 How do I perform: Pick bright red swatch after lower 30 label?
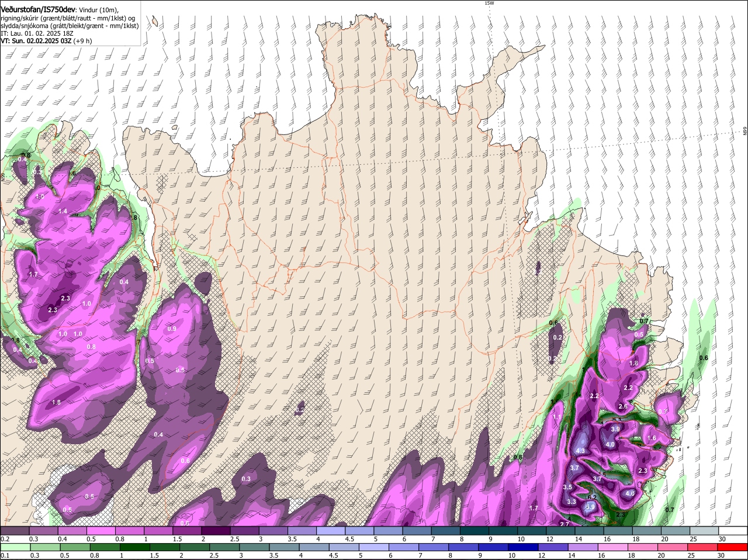(733, 547)
